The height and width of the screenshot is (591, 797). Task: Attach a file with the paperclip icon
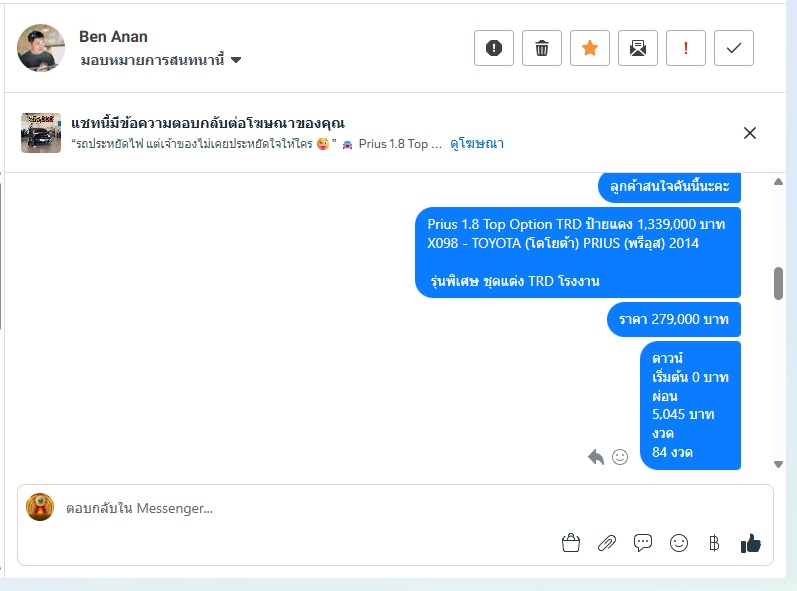(607, 543)
